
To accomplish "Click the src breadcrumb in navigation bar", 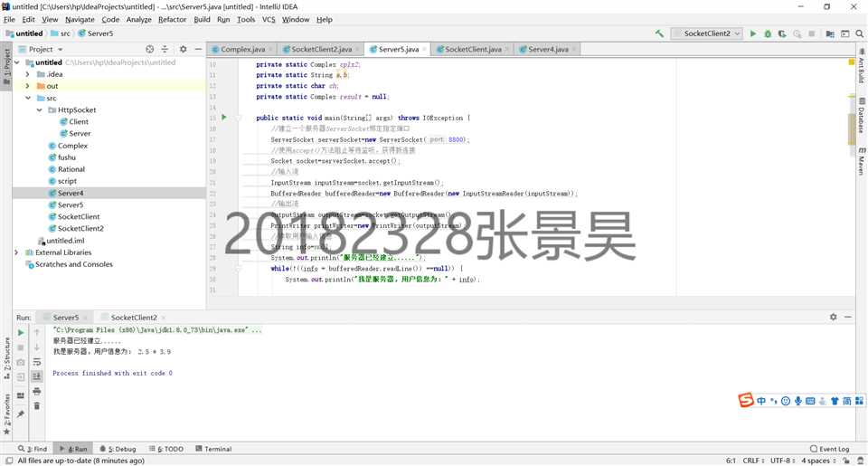I will 61,33.
